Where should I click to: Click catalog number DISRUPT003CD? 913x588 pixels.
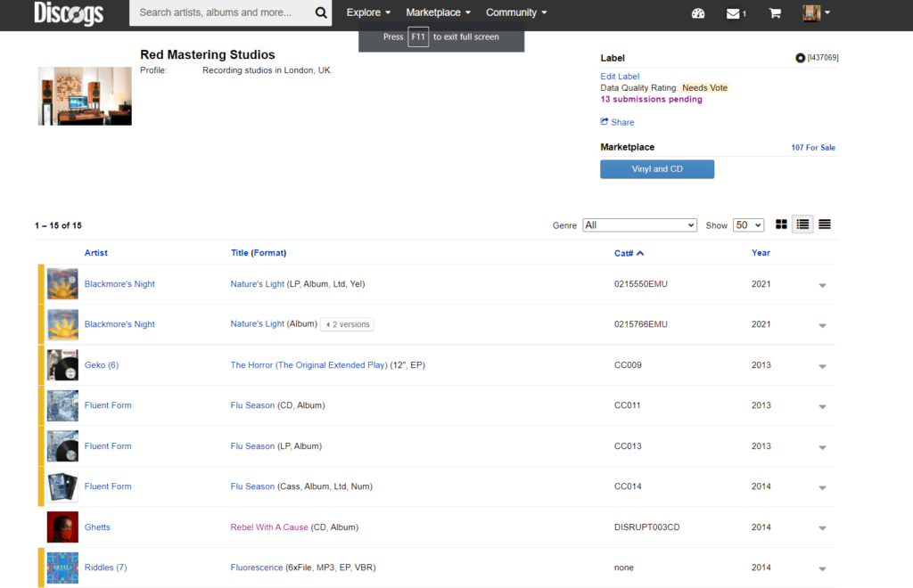tap(646, 527)
